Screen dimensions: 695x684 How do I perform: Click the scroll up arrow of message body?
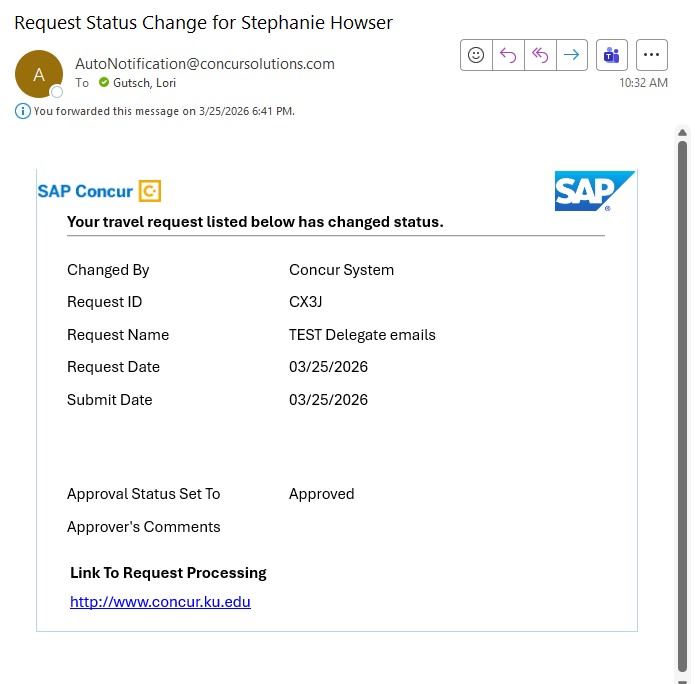tap(683, 133)
